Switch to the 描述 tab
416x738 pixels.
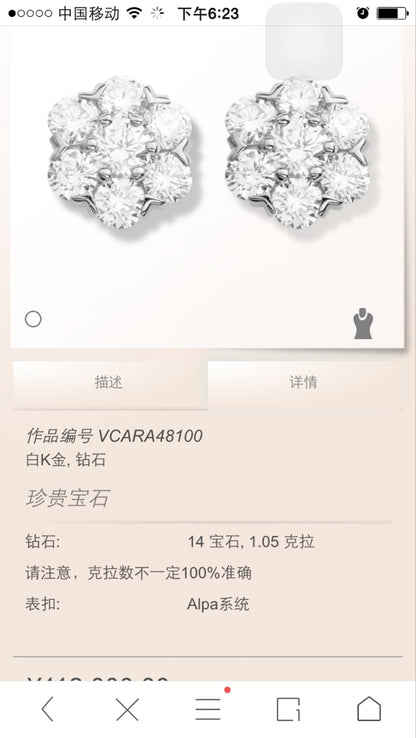click(109, 384)
